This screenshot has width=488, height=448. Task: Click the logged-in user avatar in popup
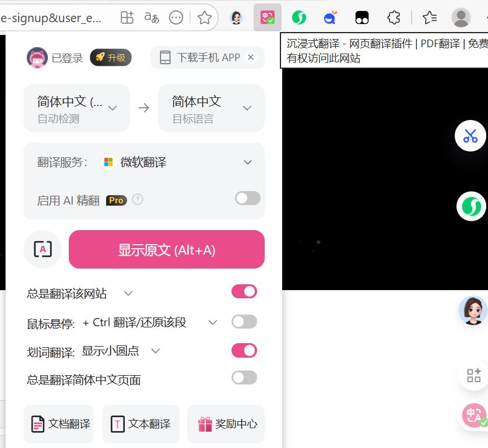(x=37, y=58)
